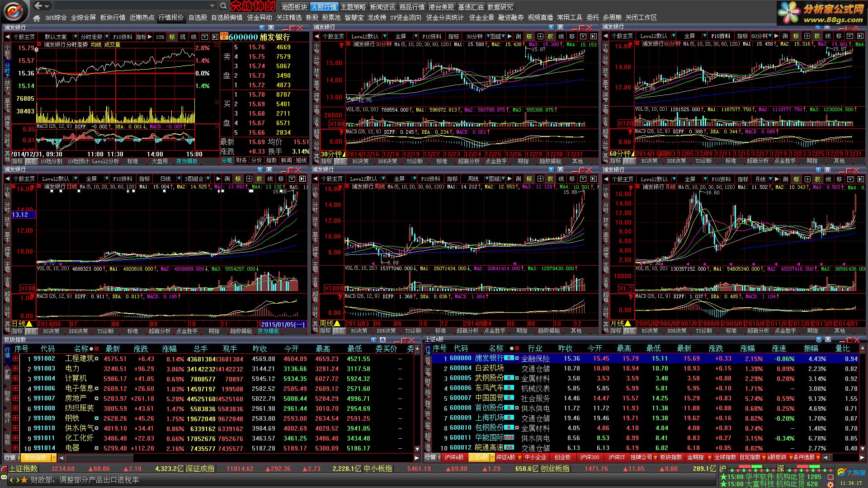Click 指标 button in the monthly chart toolbar

point(743,179)
